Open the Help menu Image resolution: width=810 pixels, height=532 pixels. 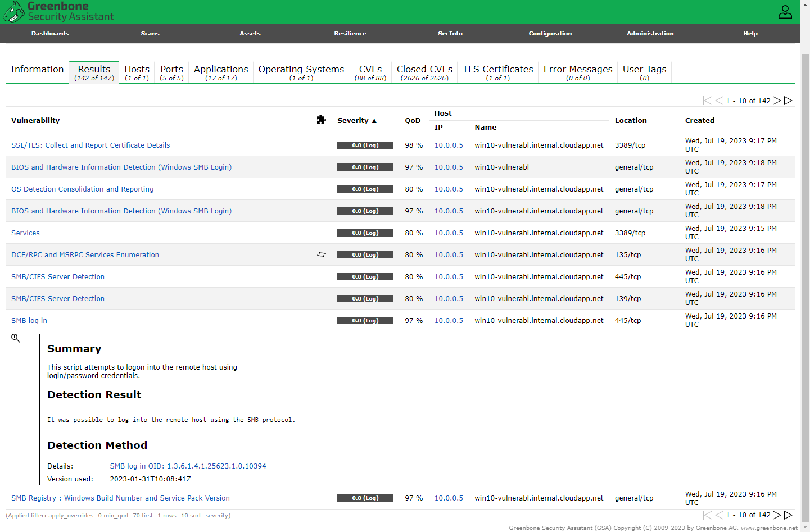tap(750, 34)
